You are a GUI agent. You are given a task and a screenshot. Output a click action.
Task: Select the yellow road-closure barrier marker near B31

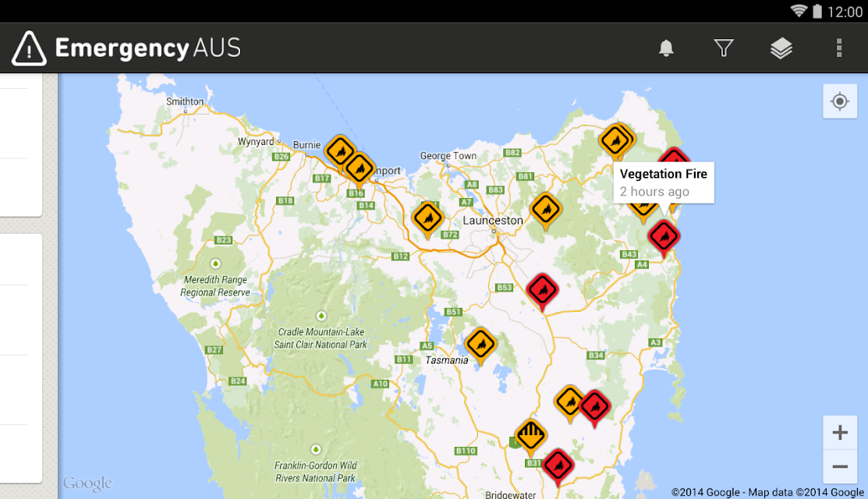[531, 435]
